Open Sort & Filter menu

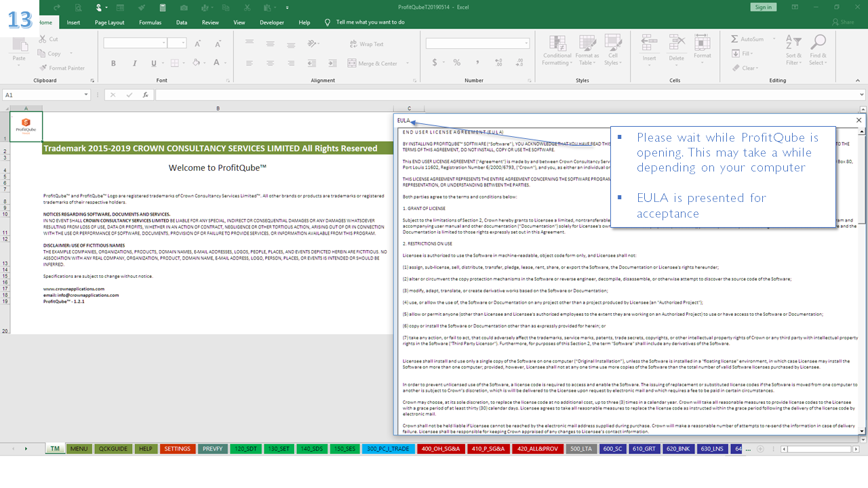pyautogui.click(x=793, y=51)
